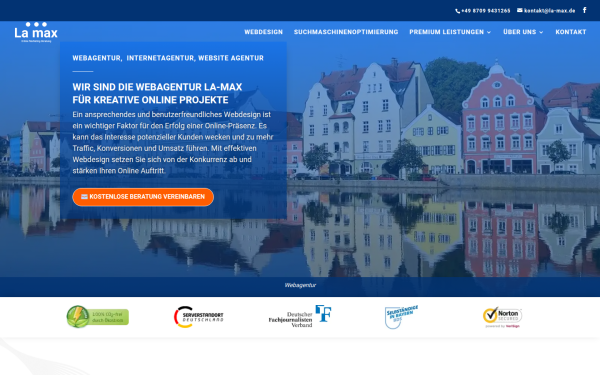Open the Deutscher Fachjournalisten Verband logo
600x375 pixels.
pos(300,316)
